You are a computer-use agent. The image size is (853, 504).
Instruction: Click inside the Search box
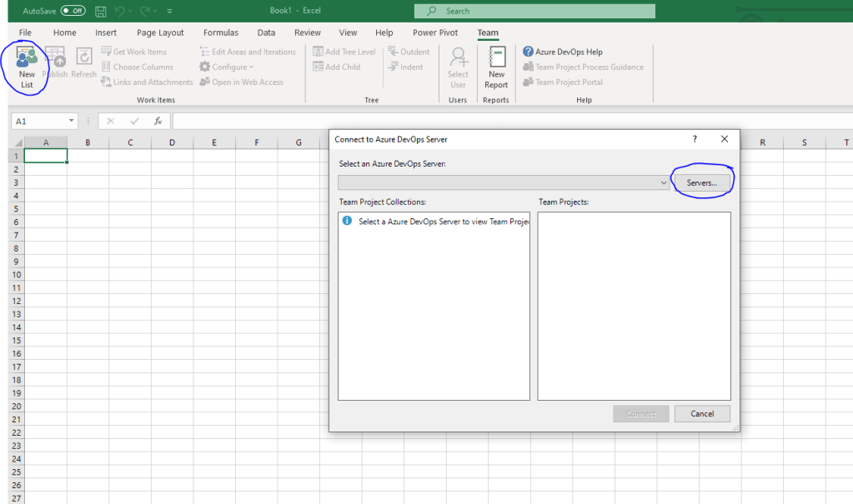coord(534,11)
